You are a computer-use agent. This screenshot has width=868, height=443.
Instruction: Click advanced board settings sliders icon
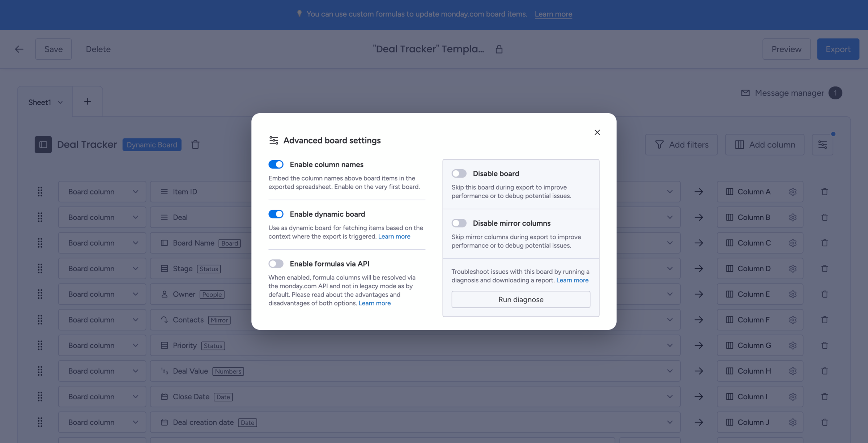click(x=822, y=145)
